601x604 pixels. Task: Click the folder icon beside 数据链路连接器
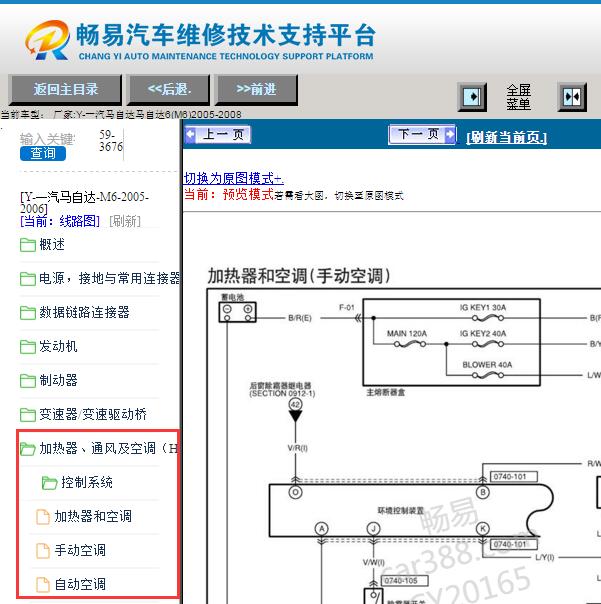coord(28,313)
